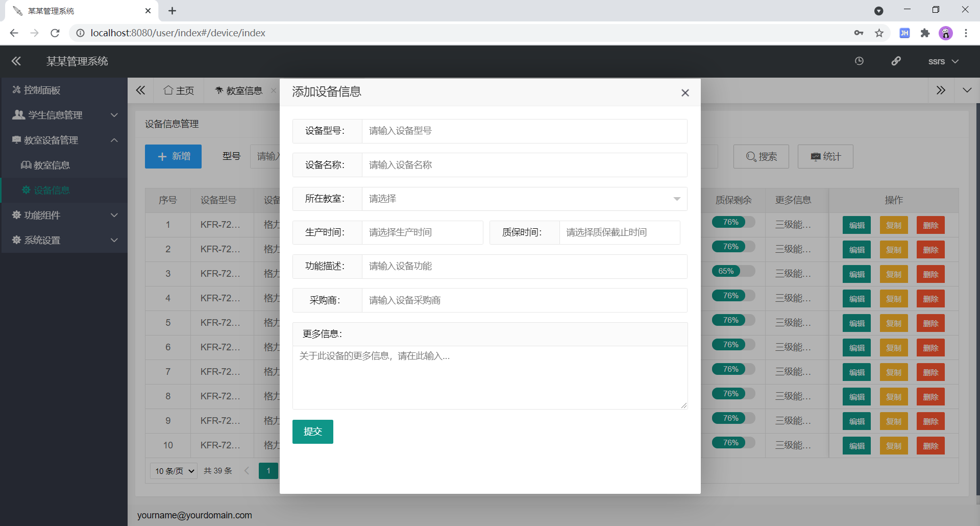The height and width of the screenshot is (526, 980).
Task: Click the 设备型号 input field
Action: tap(524, 131)
